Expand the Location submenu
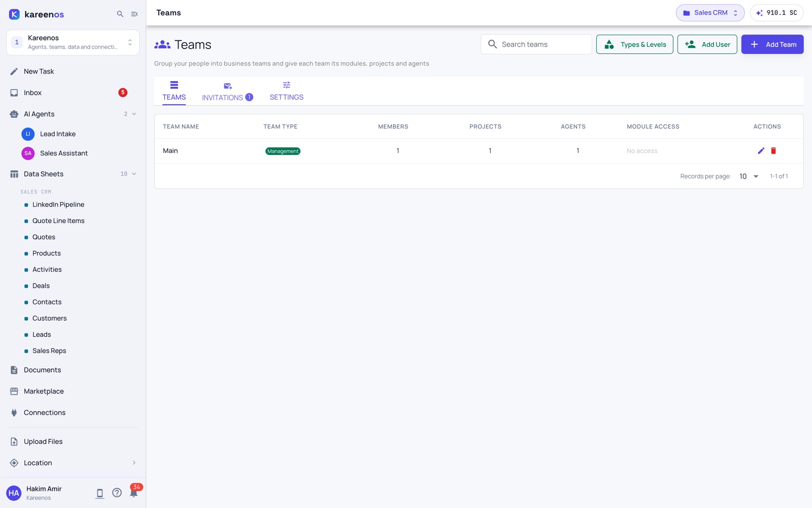Image resolution: width=812 pixels, height=508 pixels. (x=134, y=463)
